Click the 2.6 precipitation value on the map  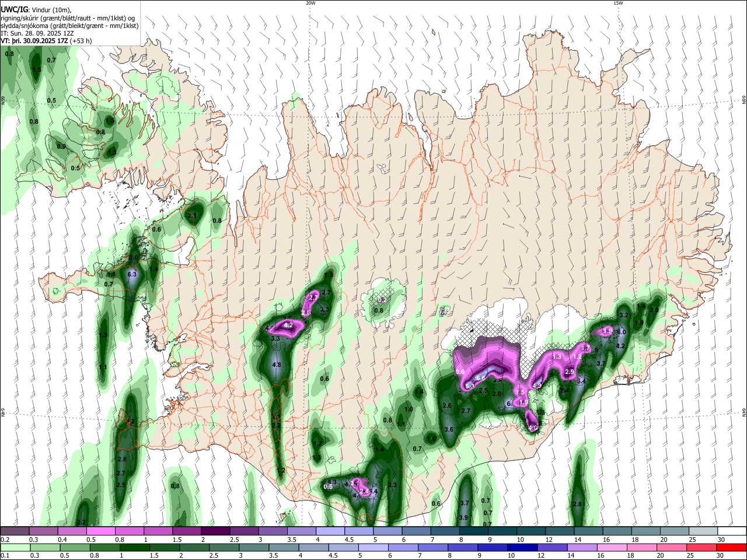coord(448,406)
